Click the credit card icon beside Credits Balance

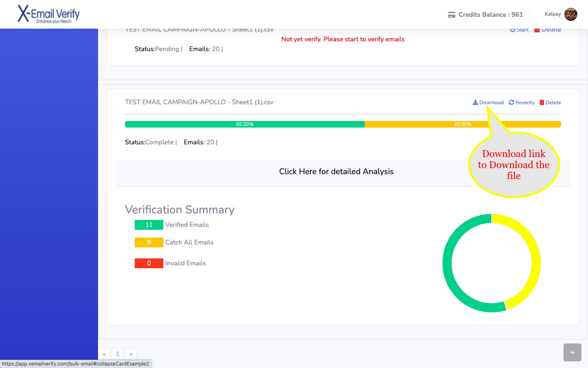point(452,15)
